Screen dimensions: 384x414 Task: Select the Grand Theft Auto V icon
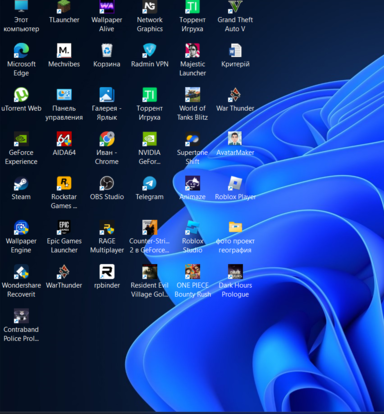pyautogui.click(x=235, y=7)
